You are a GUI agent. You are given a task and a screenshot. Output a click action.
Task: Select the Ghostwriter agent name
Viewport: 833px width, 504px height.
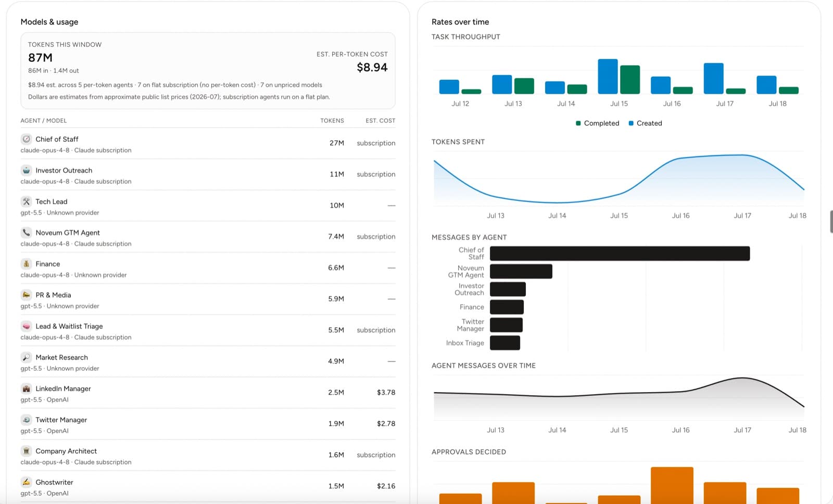[x=54, y=482]
